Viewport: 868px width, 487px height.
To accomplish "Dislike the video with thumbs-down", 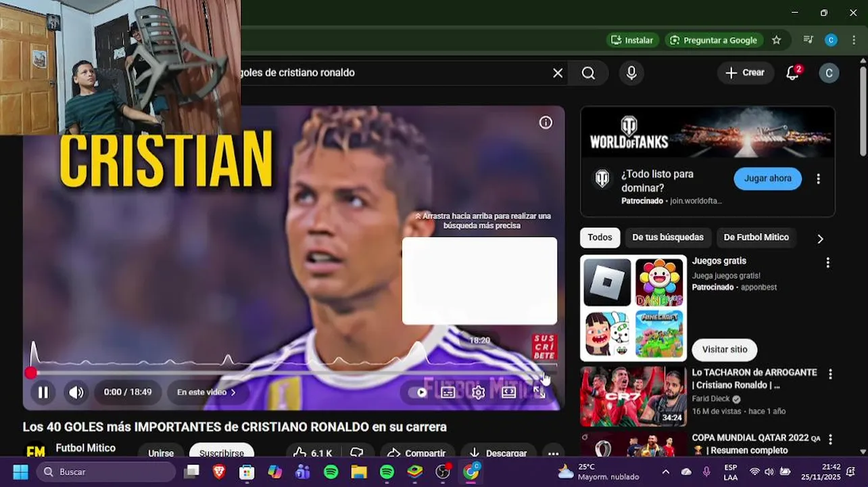I will pyautogui.click(x=357, y=453).
